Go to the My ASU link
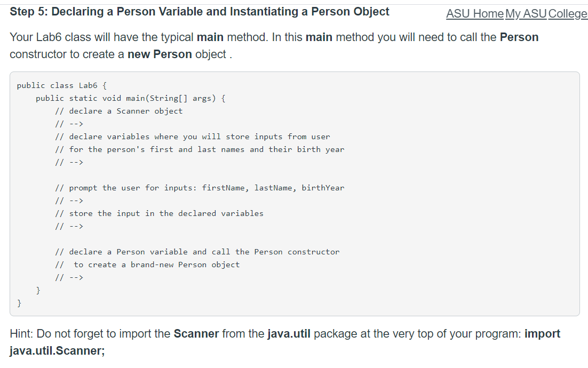This screenshot has height=368, width=588. 526,14
